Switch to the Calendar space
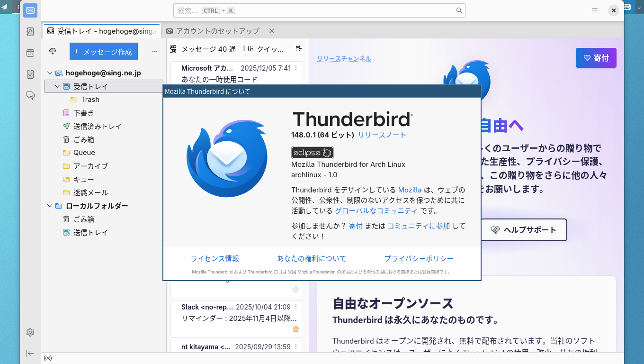Screen dimensions: 644x364 (x=30, y=53)
